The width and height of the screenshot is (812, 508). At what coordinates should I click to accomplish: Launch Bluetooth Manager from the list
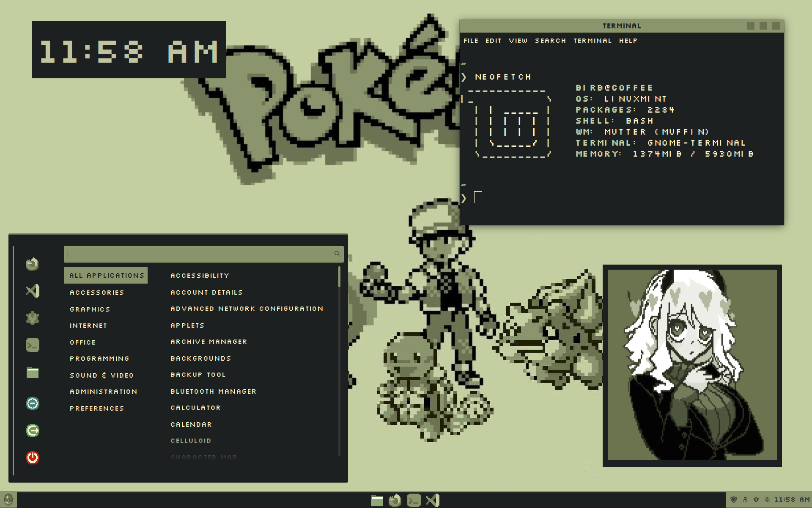click(213, 391)
